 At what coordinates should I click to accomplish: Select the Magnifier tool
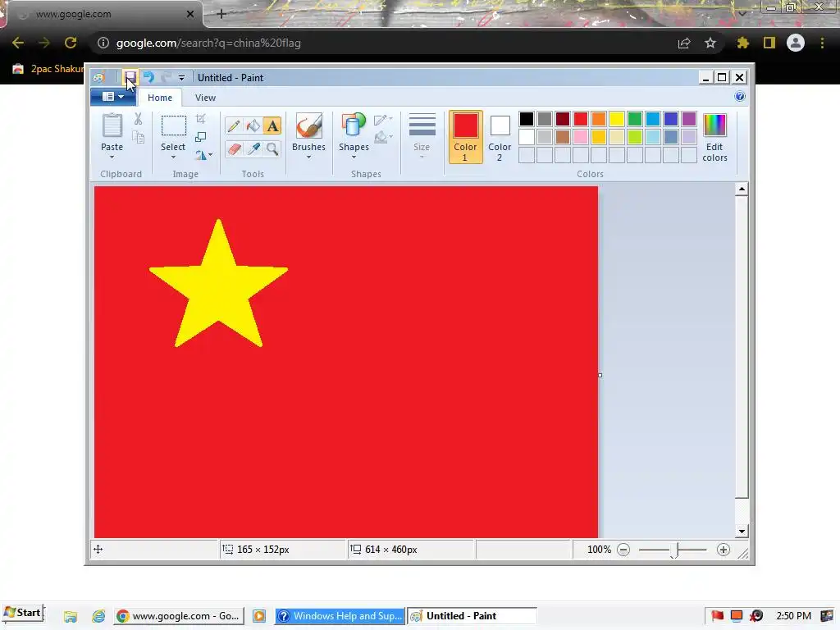tap(272, 148)
